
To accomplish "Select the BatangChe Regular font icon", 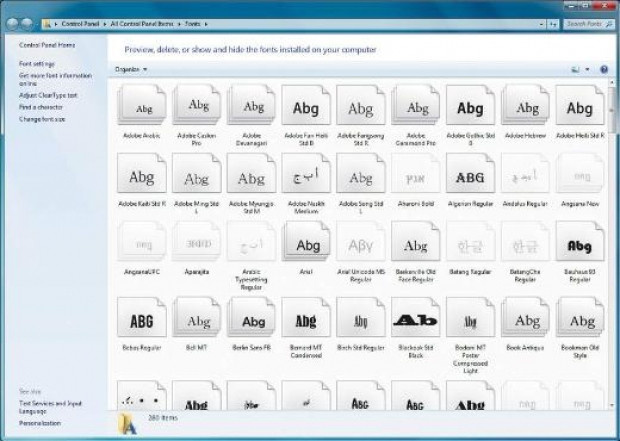I will click(525, 241).
